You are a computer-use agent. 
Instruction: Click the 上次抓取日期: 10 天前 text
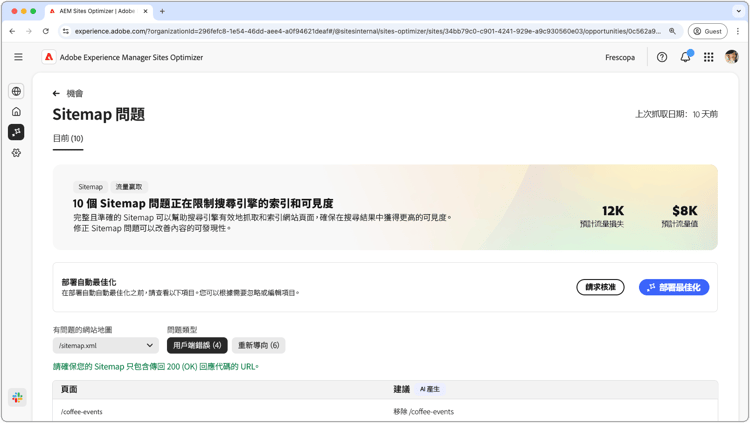(676, 114)
